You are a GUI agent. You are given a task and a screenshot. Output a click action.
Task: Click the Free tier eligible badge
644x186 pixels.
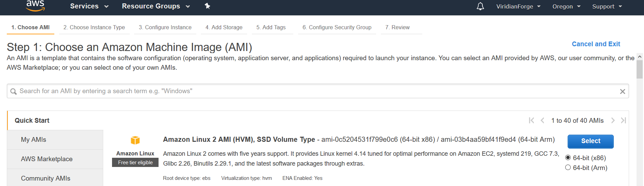(135, 163)
